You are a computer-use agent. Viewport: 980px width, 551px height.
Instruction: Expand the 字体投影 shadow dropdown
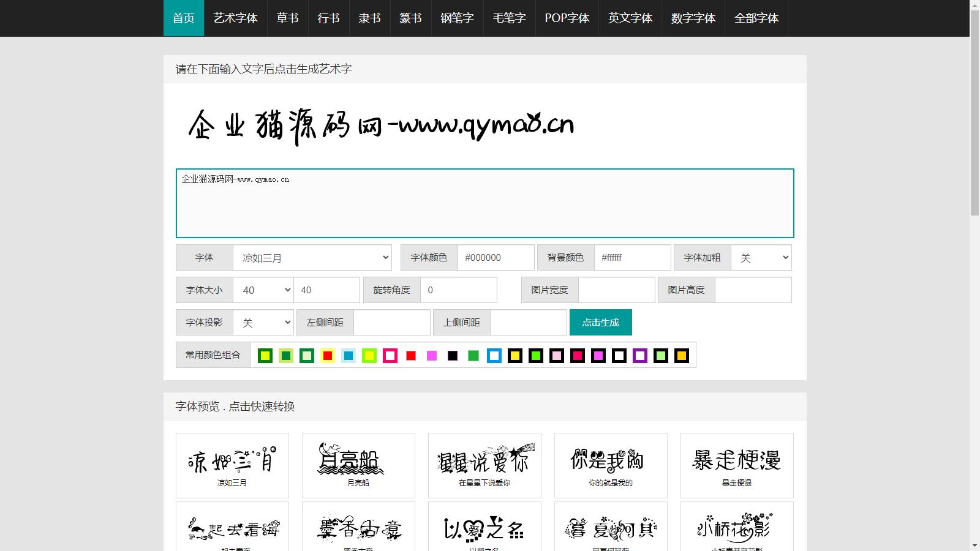[x=263, y=323]
